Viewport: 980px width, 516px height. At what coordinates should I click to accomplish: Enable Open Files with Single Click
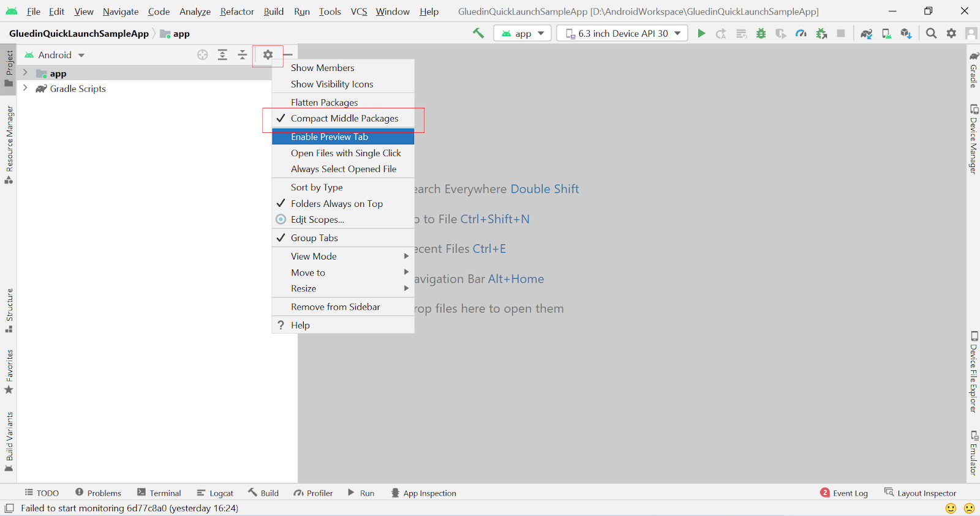pyautogui.click(x=343, y=153)
